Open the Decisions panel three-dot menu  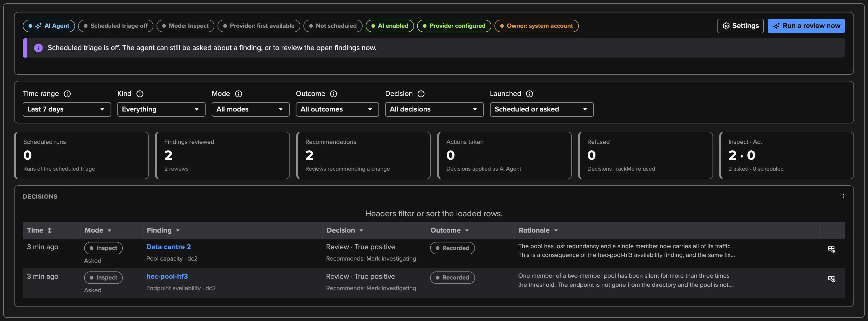pos(843,197)
